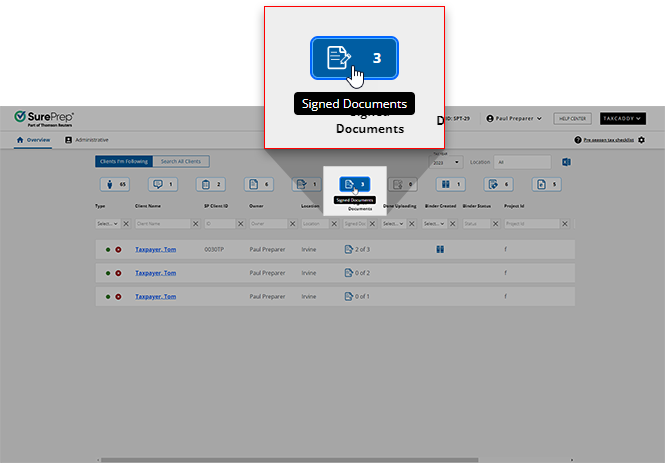
Task: Click the 2 of 3 signed documents count
Action: pos(362,249)
